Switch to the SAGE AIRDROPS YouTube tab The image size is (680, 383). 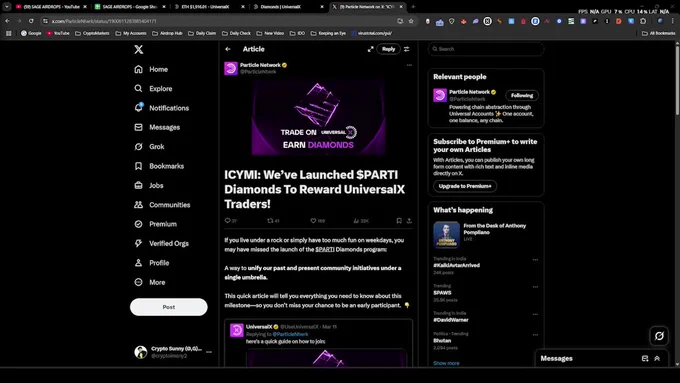coord(51,7)
